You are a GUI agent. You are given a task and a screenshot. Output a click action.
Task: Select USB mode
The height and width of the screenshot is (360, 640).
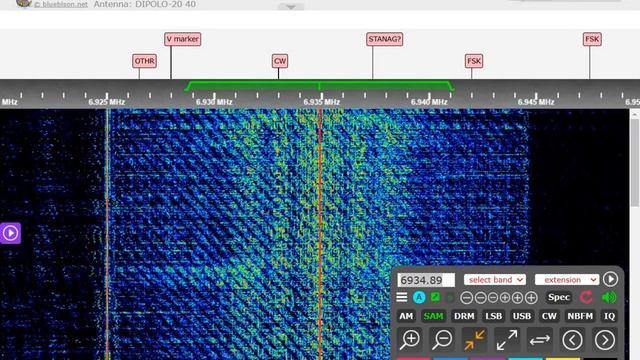point(522,316)
